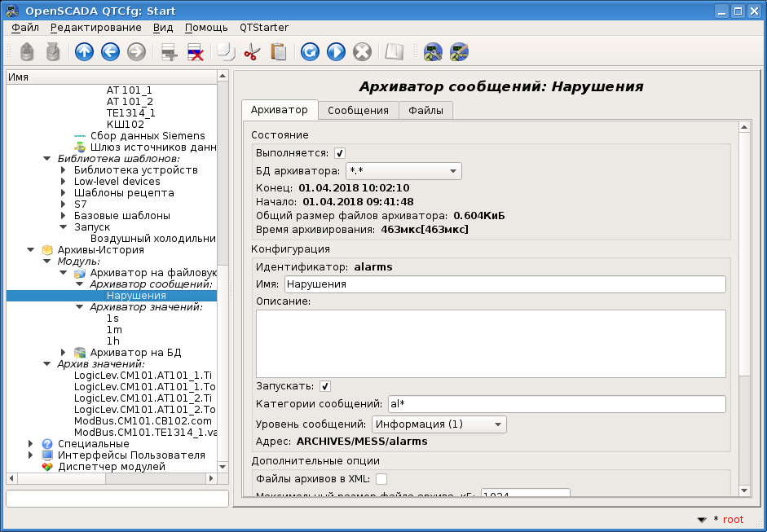Image resolution: width=767 pixels, height=532 pixels.
Task: Click the paste clipboard icon
Action: coord(278,52)
